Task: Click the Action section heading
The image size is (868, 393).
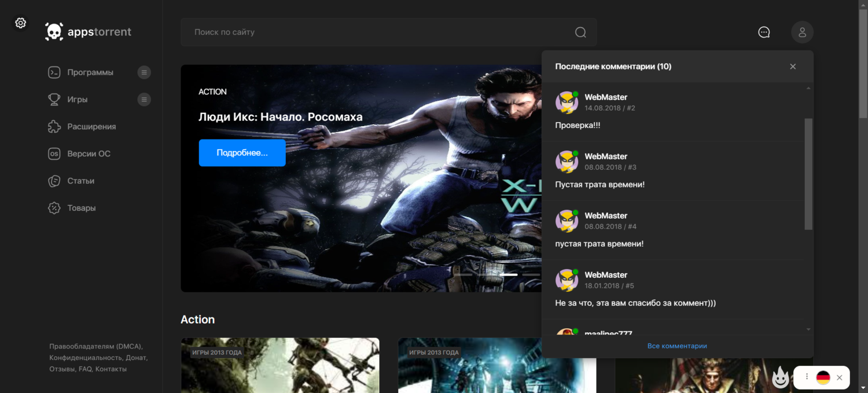Action: [x=197, y=319]
